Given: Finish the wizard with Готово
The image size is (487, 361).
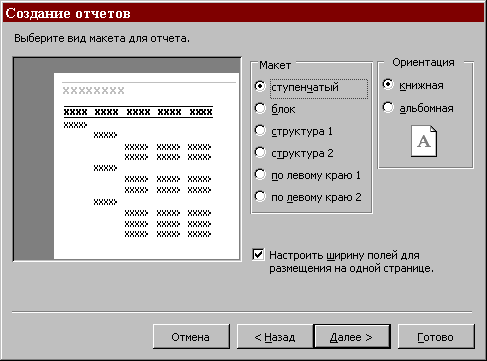Looking at the screenshot, I should pyautogui.click(x=436, y=337).
